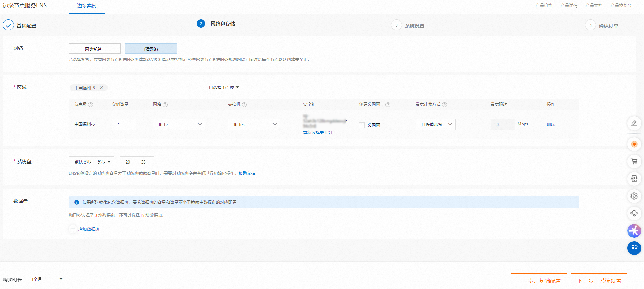
Task: Click the edit pencil sidebar icon
Action: [634, 123]
